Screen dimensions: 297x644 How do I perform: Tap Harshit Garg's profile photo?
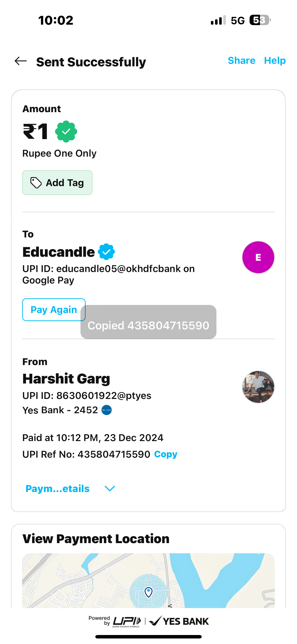(258, 387)
